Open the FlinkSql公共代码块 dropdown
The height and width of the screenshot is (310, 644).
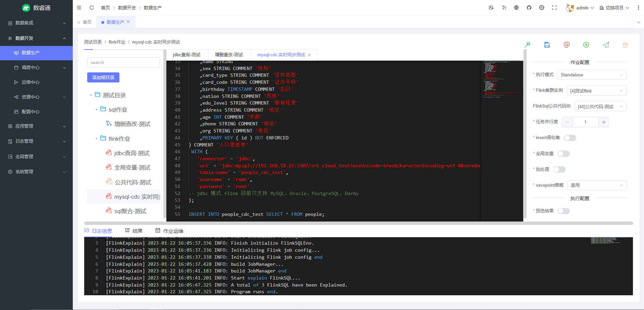(600, 106)
